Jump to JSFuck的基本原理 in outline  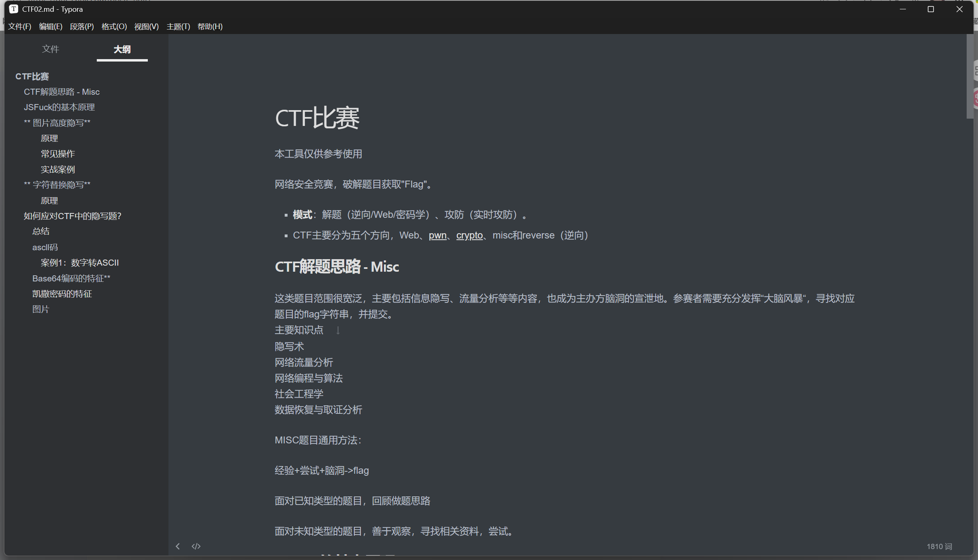[59, 107]
